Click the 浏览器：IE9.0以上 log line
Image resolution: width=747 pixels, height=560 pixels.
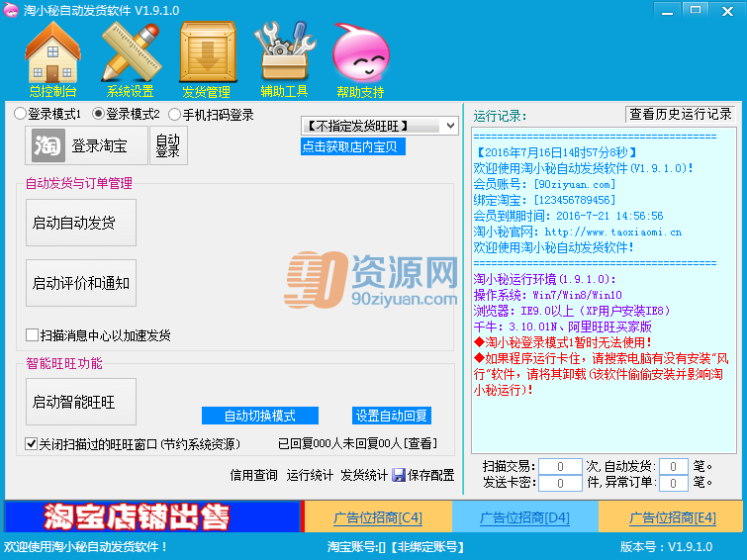coord(572,311)
